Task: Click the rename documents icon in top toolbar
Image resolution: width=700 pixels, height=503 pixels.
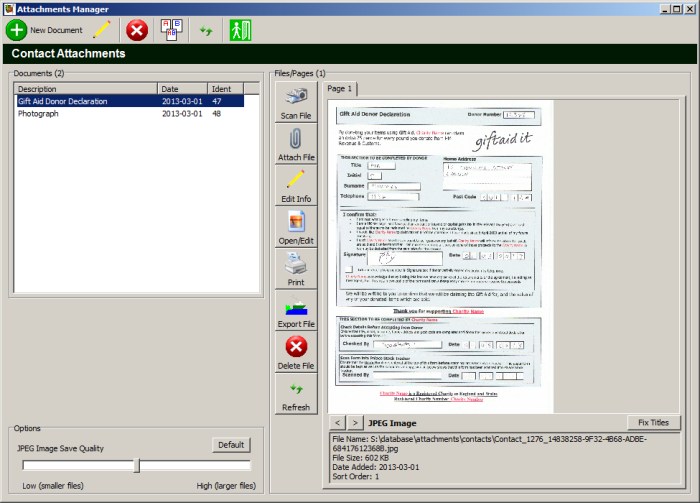Action: coord(171,30)
